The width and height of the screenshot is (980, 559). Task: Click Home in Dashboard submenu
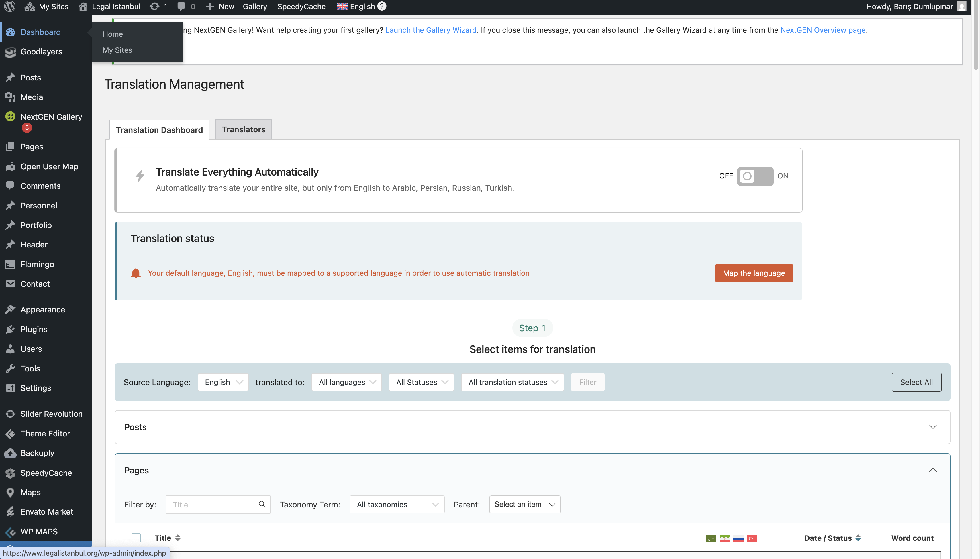113,34
